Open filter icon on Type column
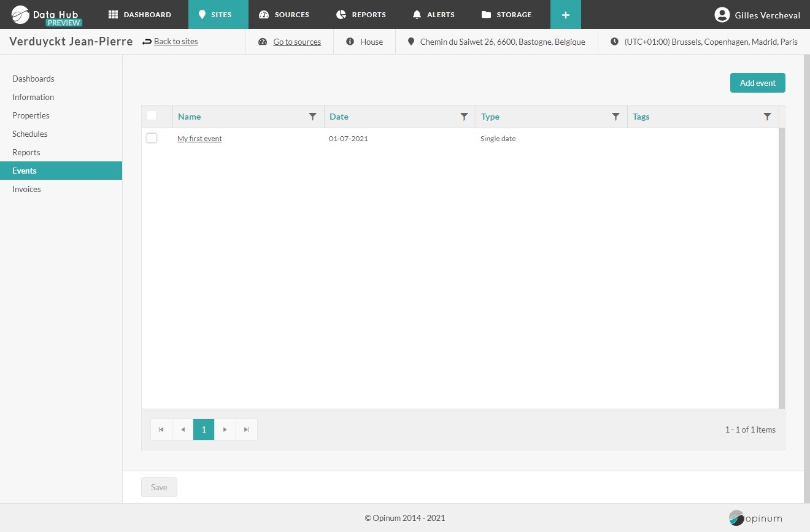Screen dimensions: 810x532 click(x=615, y=117)
